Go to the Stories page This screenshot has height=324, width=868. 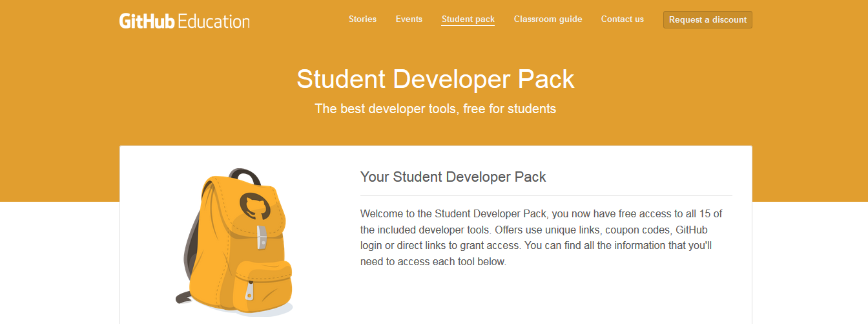point(362,19)
